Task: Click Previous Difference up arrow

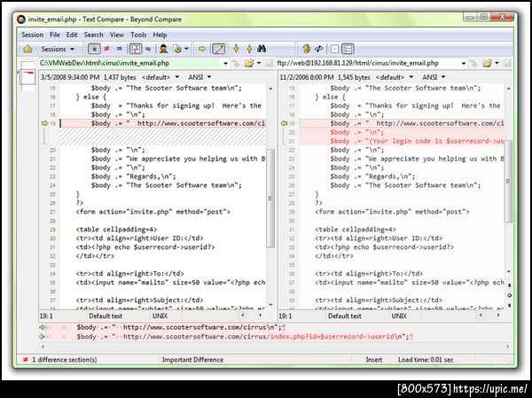Action: 249,49
